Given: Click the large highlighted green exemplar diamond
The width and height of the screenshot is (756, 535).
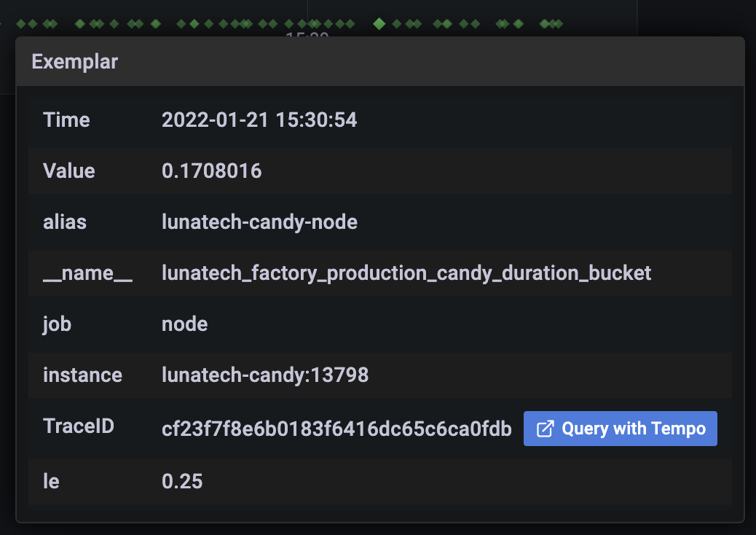Looking at the screenshot, I should tap(379, 23).
